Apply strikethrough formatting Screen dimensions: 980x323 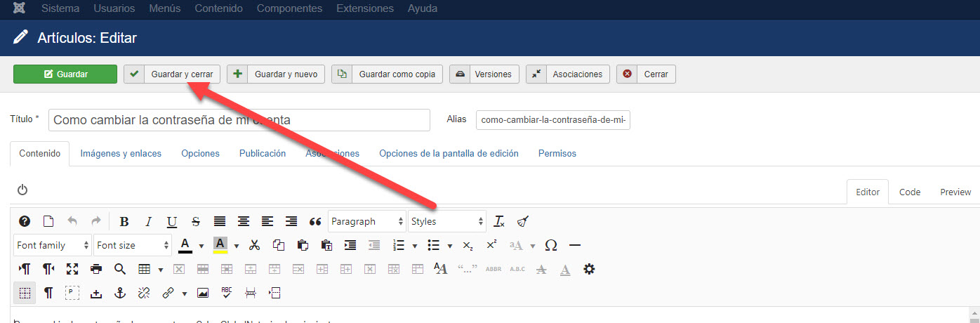point(196,221)
